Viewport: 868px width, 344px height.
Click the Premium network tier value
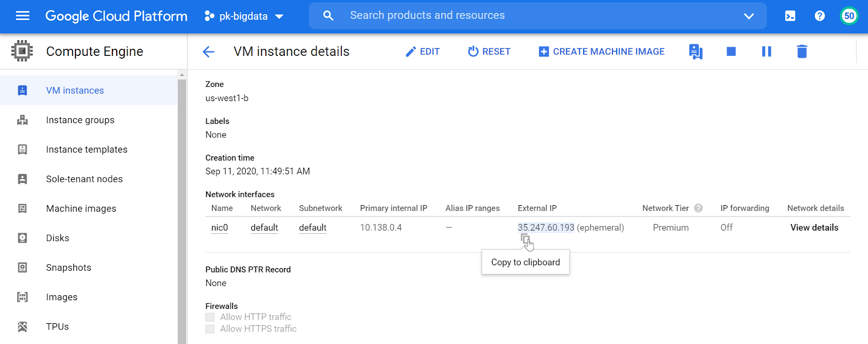tap(671, 228)
